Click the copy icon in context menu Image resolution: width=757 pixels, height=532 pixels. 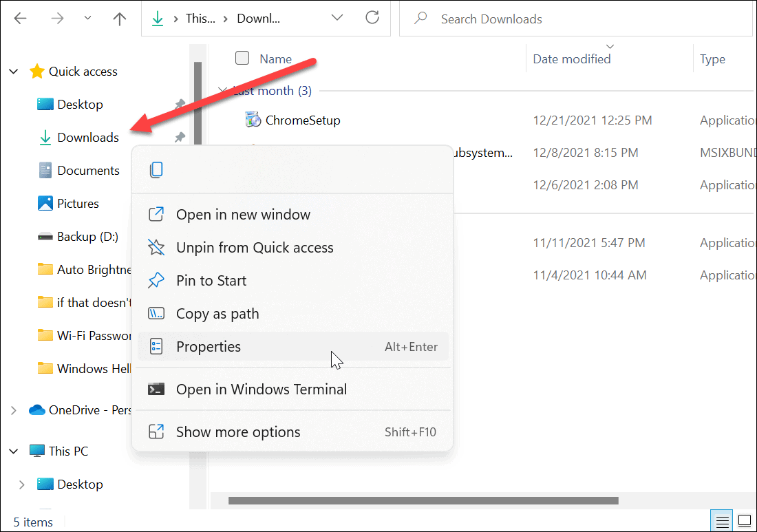tap(157, 170)
